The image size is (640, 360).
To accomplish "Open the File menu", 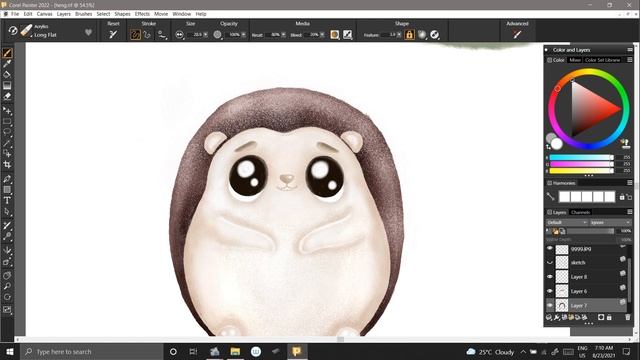I will [x=15, y=14].
